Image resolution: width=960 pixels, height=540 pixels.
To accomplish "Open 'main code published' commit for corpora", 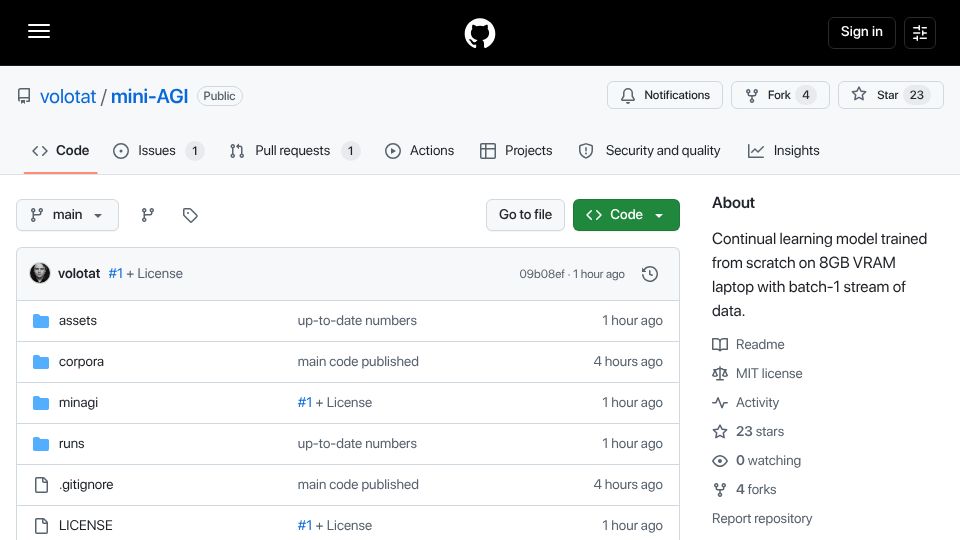I will [x=358, y=362].
